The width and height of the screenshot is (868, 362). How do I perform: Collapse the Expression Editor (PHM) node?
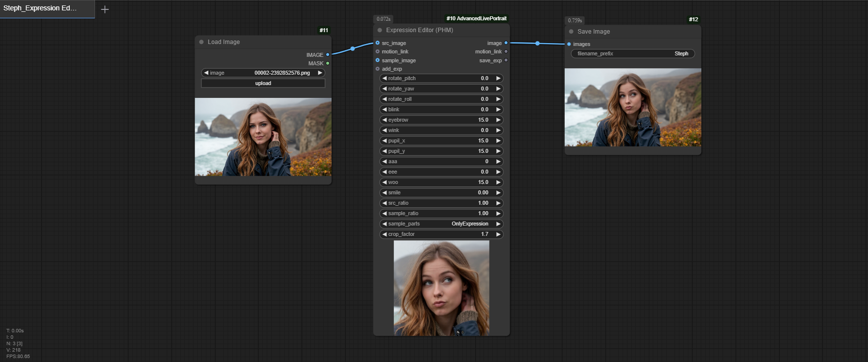pyautogui.click(x=380, y=30)
